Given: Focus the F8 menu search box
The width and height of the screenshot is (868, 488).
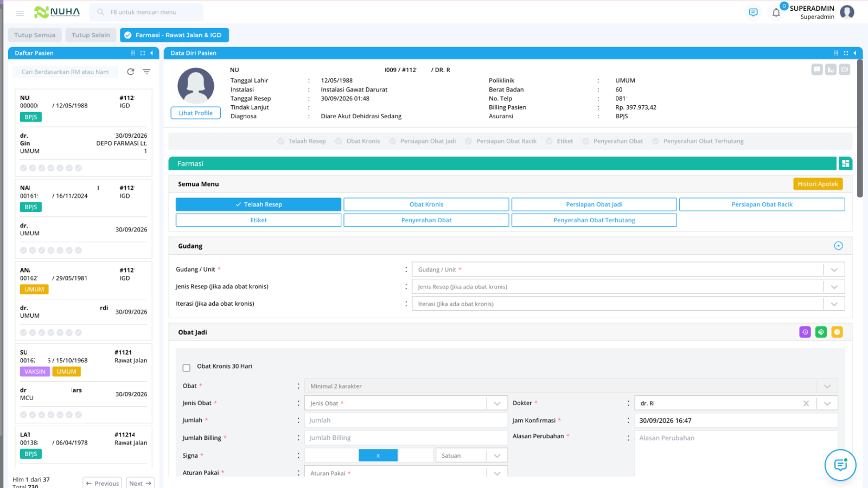Looking at the screenshot, I should [146, 12].
